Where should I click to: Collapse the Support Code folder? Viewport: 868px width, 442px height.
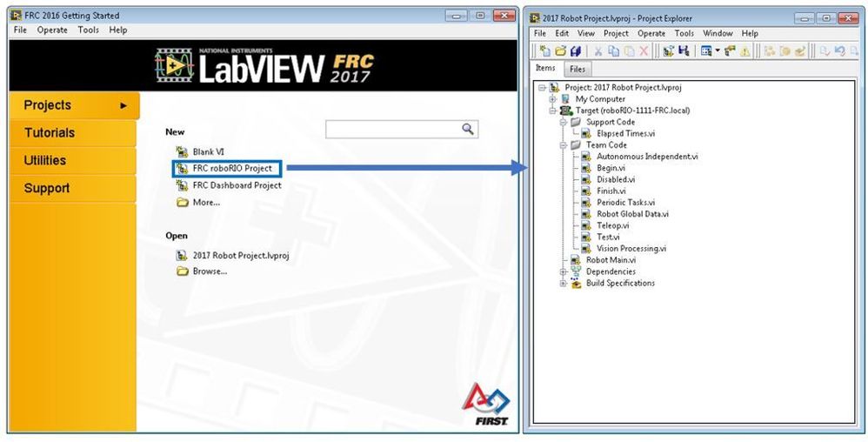(x=563, y=122)
